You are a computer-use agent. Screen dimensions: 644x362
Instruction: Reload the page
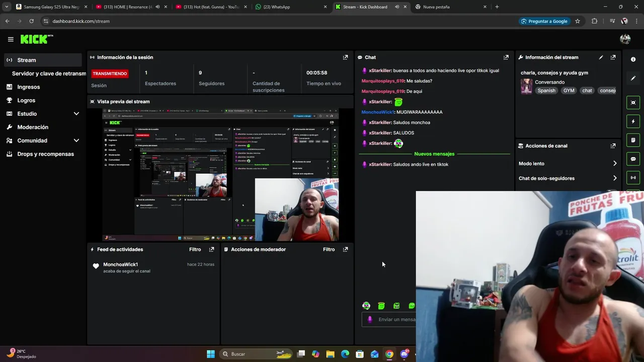coord(31,21)
